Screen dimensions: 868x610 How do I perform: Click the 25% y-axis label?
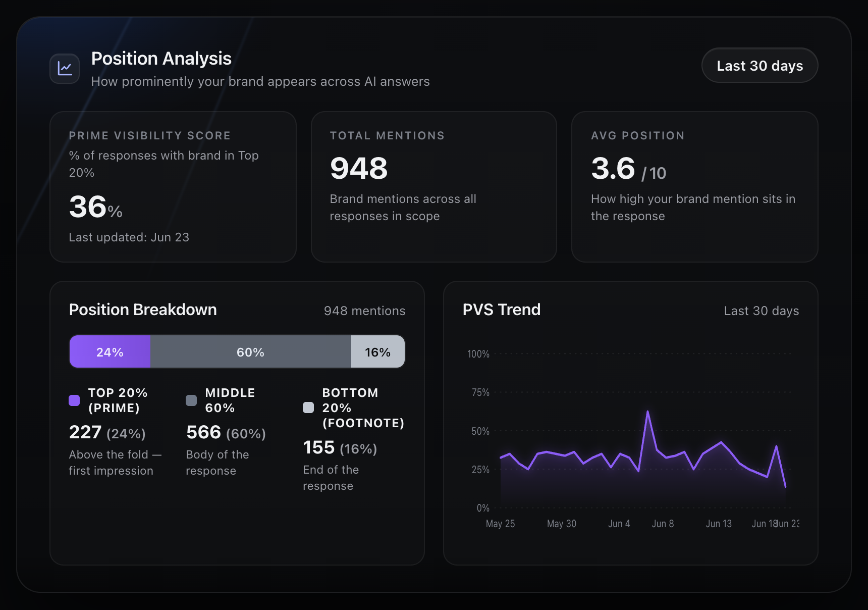(480, 470)
